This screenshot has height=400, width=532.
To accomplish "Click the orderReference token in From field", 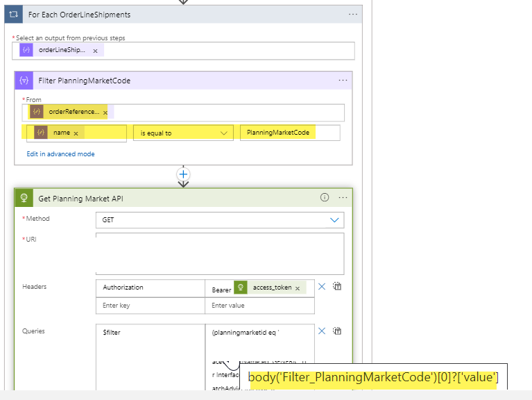I will tap(68, 112).
